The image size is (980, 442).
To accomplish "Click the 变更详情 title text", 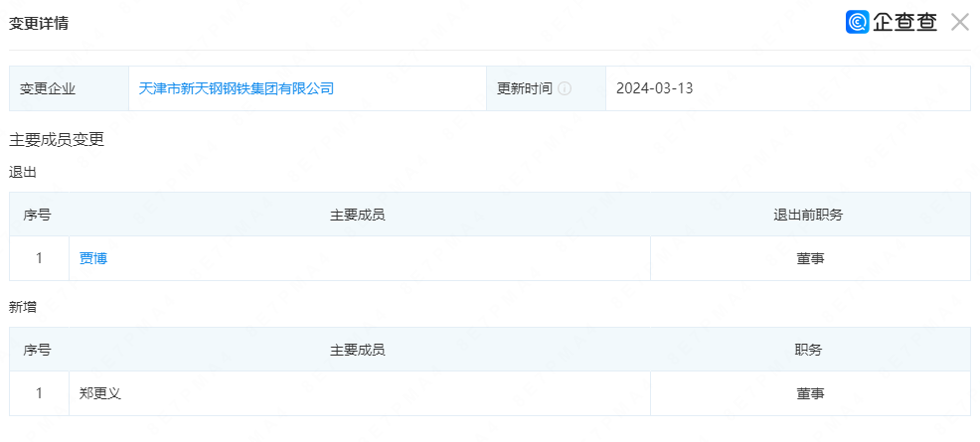I will pyautogui.click(x=38, y=24).
